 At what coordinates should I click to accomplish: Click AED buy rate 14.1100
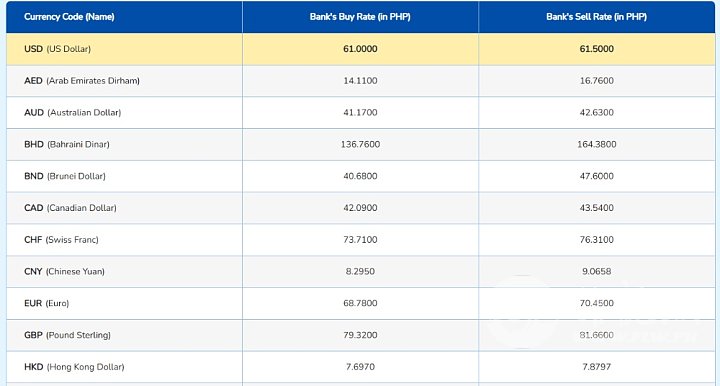pos(360,81)
